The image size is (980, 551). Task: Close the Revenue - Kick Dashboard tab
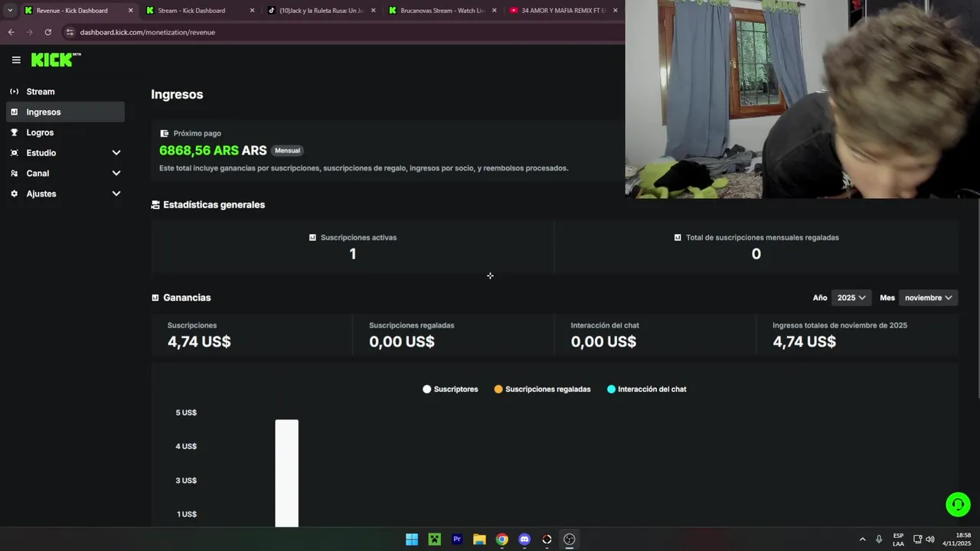click(x=130, y=11)
